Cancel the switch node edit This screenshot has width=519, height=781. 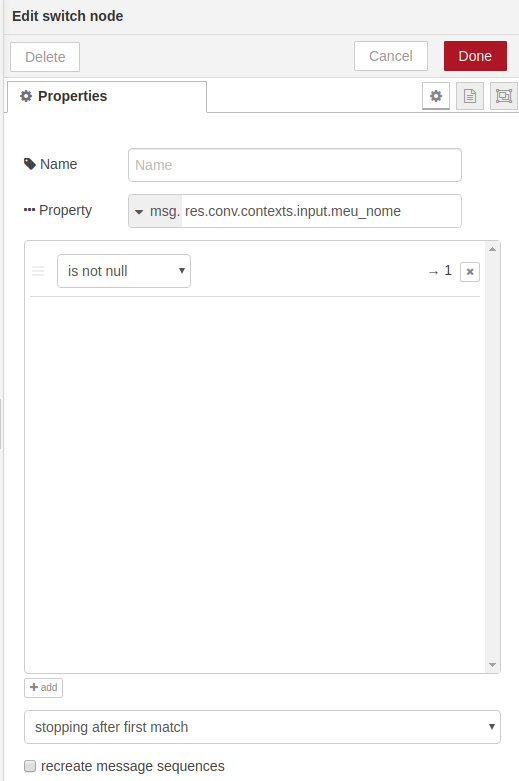click(x=391, y=56)
